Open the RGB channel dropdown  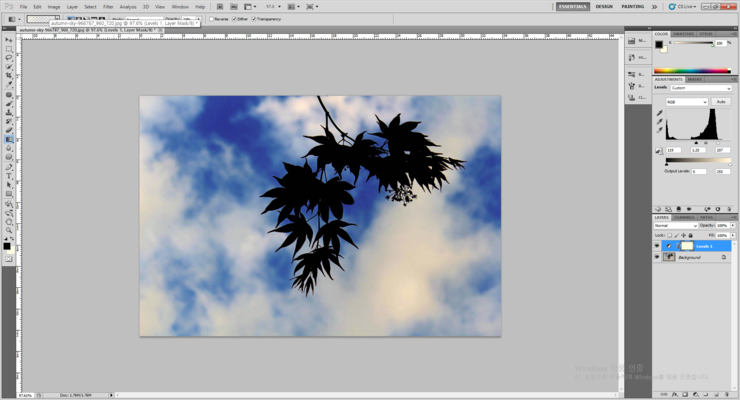point(687,102)
